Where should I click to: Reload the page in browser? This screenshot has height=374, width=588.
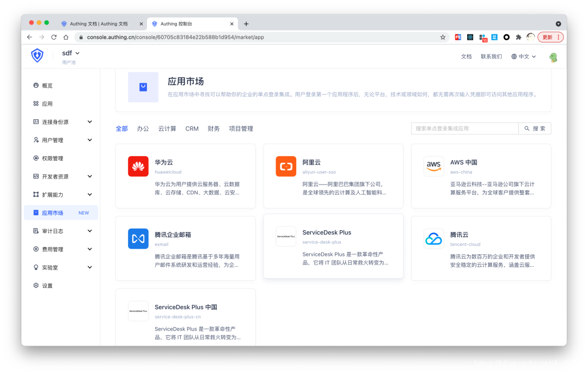54,37
